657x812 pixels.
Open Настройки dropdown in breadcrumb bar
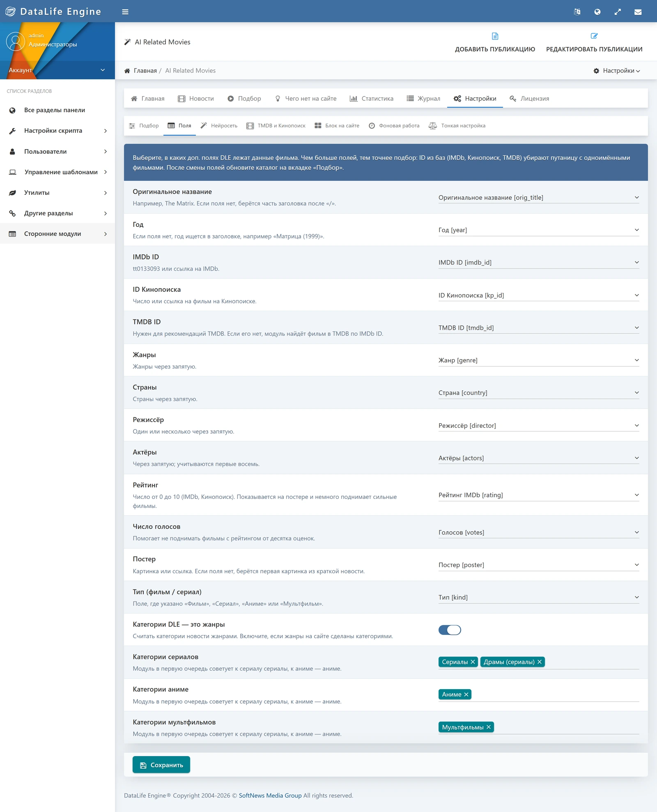[617, 71]
